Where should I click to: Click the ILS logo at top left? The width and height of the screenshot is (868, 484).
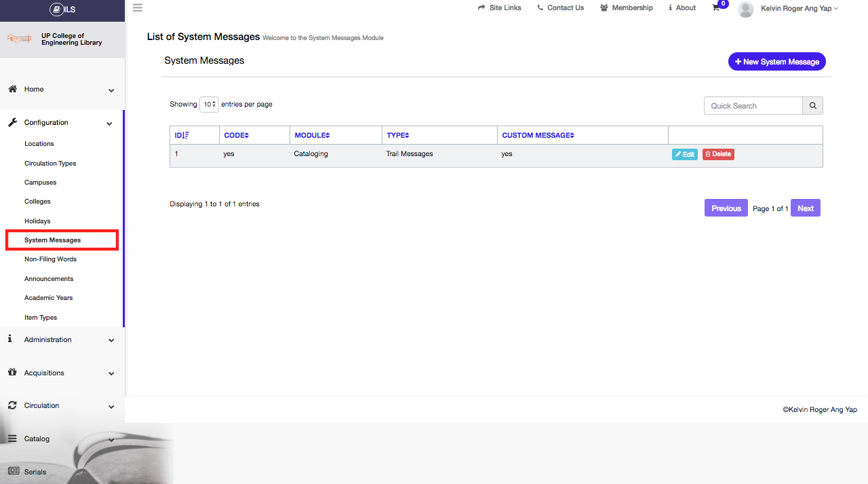(62, 9)
